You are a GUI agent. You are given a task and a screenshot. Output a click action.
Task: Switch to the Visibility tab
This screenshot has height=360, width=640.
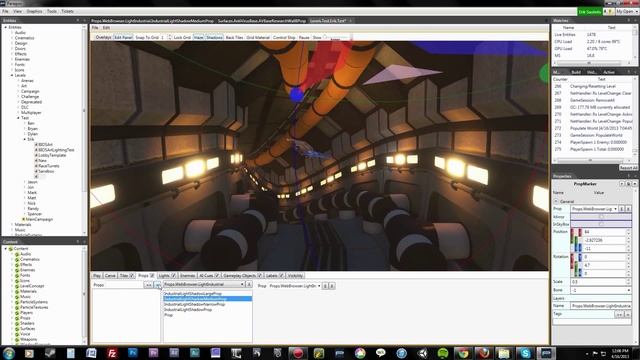295,276
